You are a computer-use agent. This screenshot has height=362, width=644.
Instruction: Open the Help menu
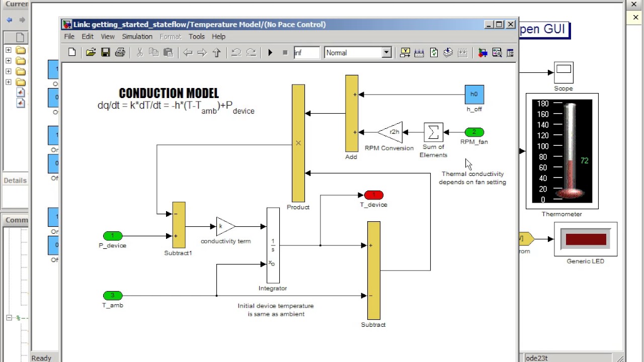pyautogui.click(x=218, y=36)
